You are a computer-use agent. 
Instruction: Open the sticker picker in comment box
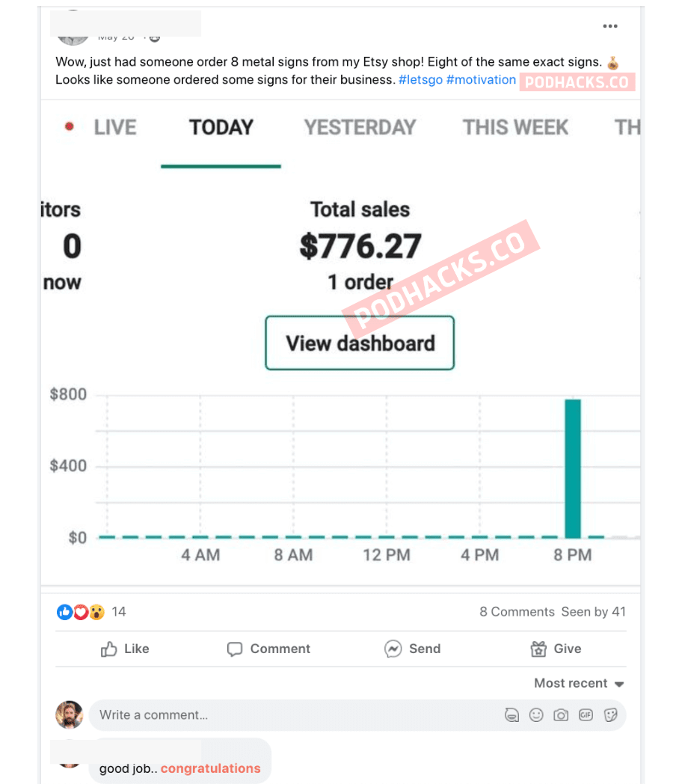pos(610,715)
